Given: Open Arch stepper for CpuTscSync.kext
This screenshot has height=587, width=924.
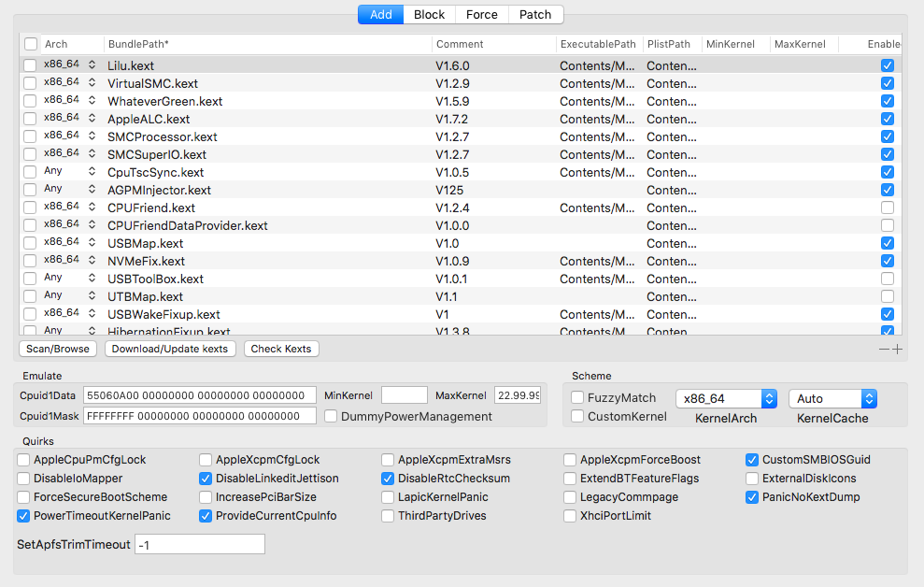Looking at the screenshot, I should coord(92,171).
